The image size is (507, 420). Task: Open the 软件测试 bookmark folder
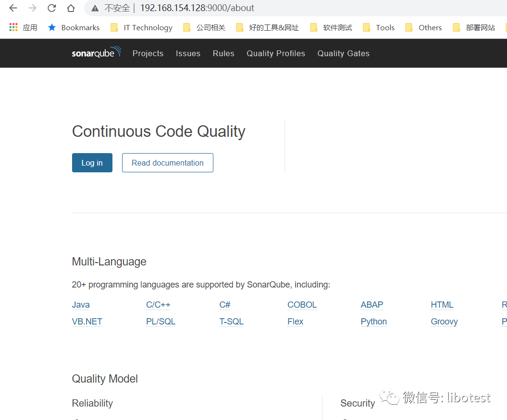coord(331,28)
